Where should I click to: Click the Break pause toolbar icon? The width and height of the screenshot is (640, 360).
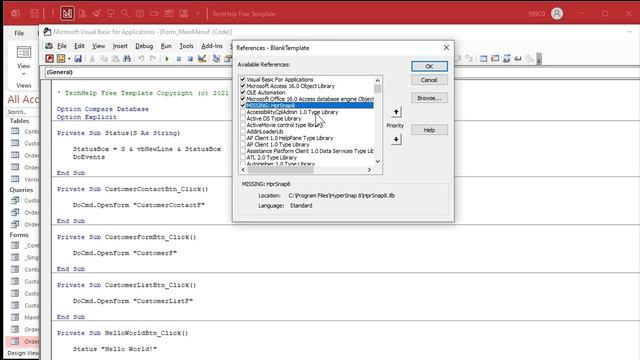pyautogui.click(x=178, y=59)
